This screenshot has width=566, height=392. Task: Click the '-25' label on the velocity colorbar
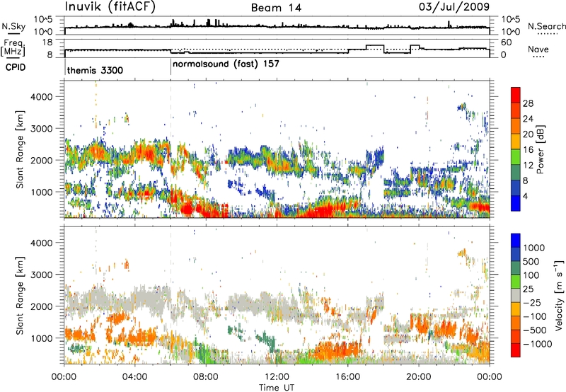532,303
